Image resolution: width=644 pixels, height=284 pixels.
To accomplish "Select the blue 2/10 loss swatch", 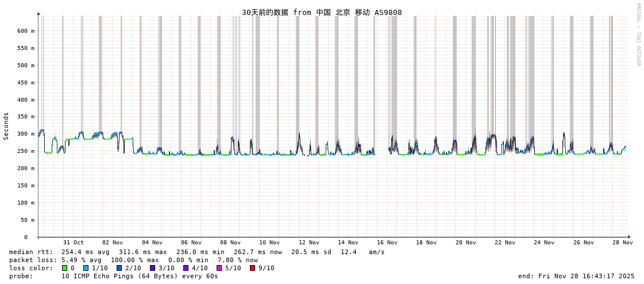I will tap(119, 268).
